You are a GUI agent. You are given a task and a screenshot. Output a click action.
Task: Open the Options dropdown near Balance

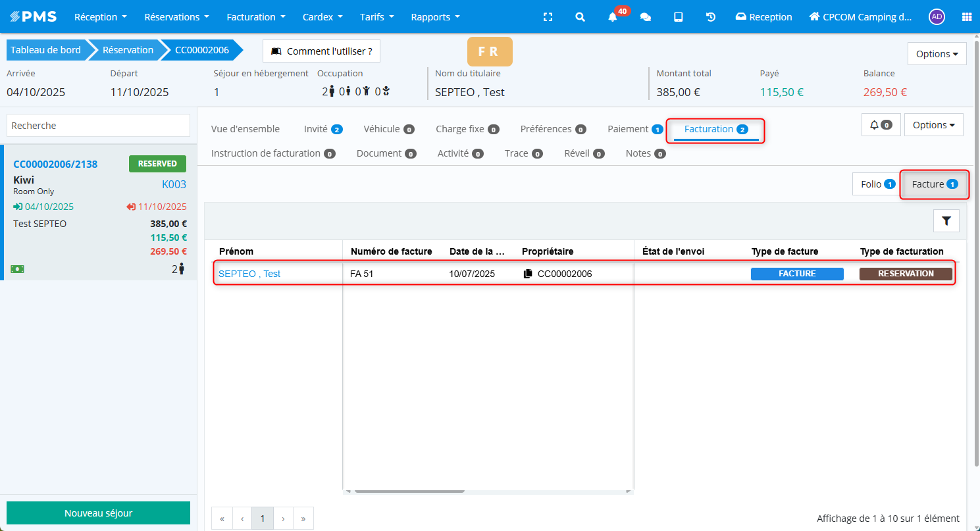937,54
